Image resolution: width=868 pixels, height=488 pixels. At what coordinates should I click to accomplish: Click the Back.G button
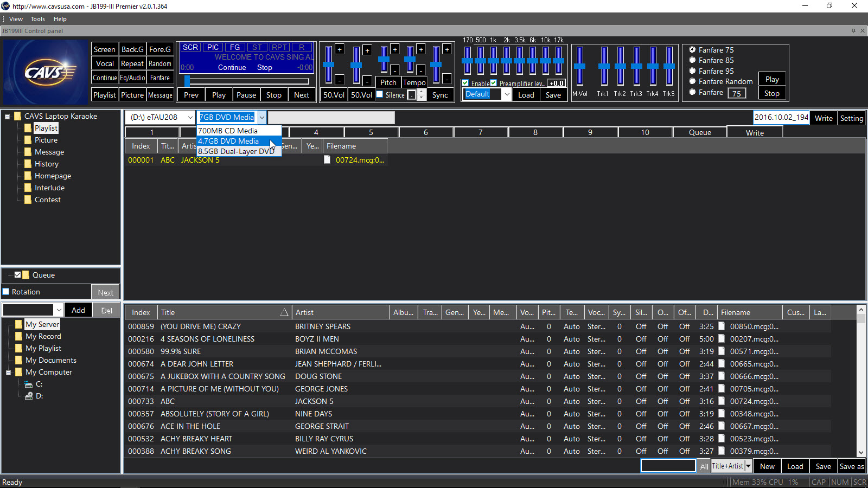tap(132, 49)
